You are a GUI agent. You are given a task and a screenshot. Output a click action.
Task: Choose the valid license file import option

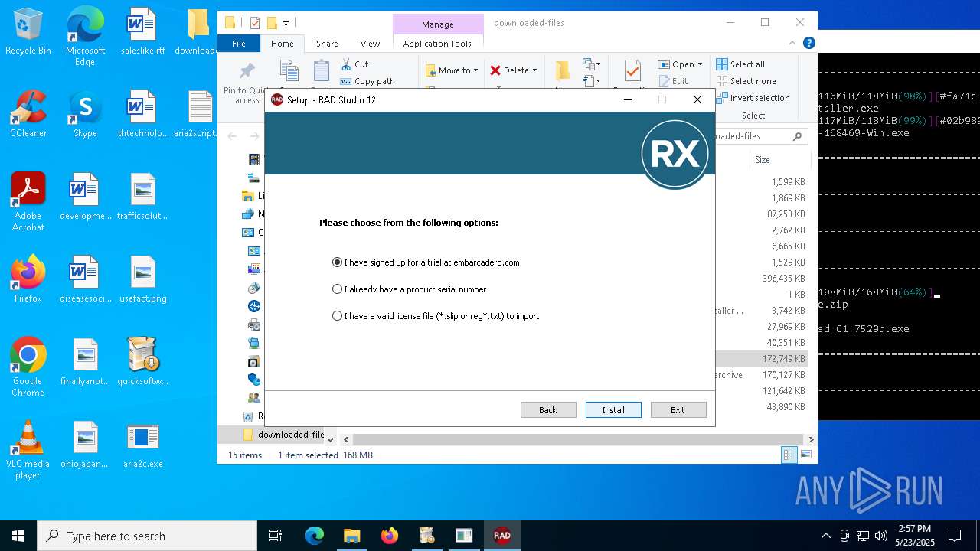tap(436, 316)
